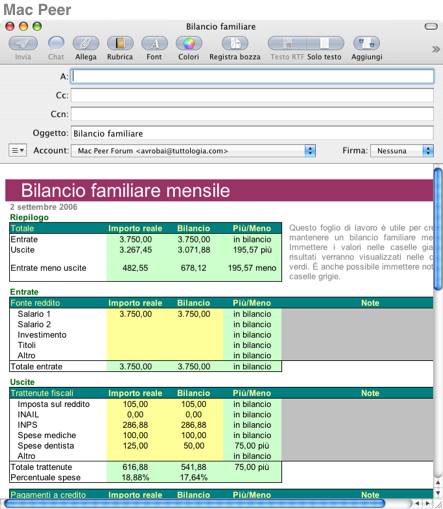
Task: Switch format to Testo RTF
Action: [x=287, y=43]
